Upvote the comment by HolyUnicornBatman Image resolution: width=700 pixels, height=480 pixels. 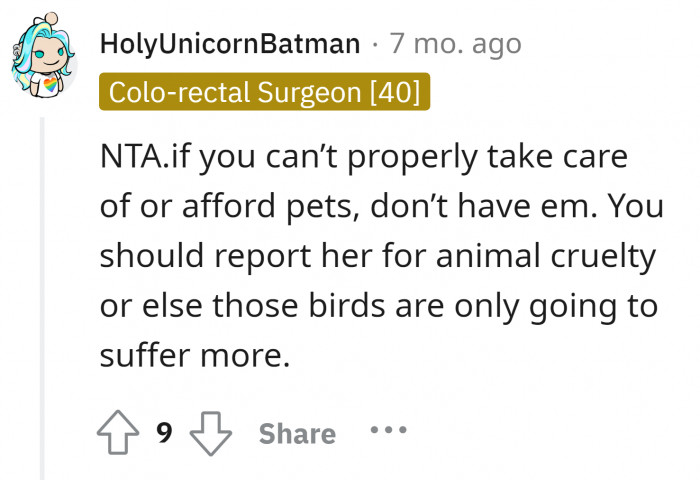click(x=119, y=432)
